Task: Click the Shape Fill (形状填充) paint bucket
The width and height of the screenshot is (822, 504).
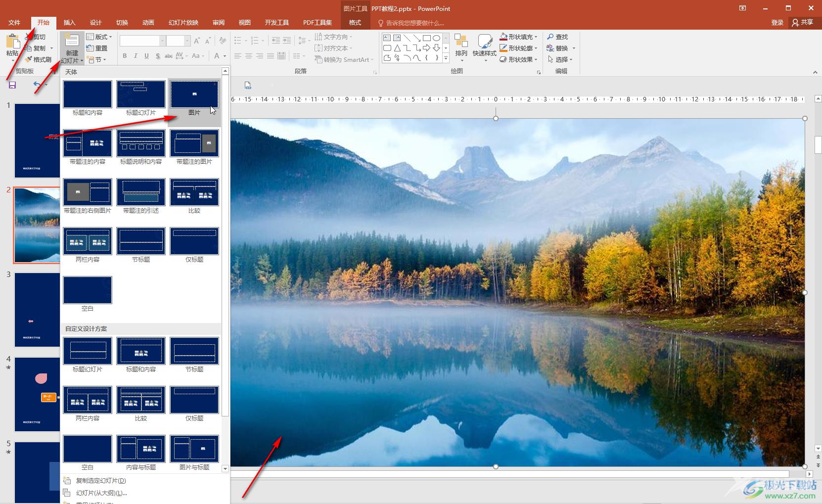Action: pyautogui.click(x=503, y=37)
